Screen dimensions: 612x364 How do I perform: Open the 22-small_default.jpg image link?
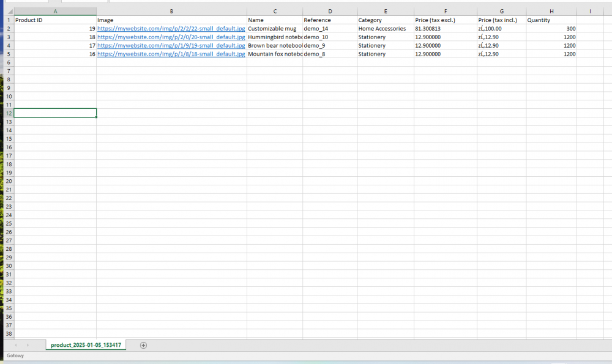pos(171,29)
